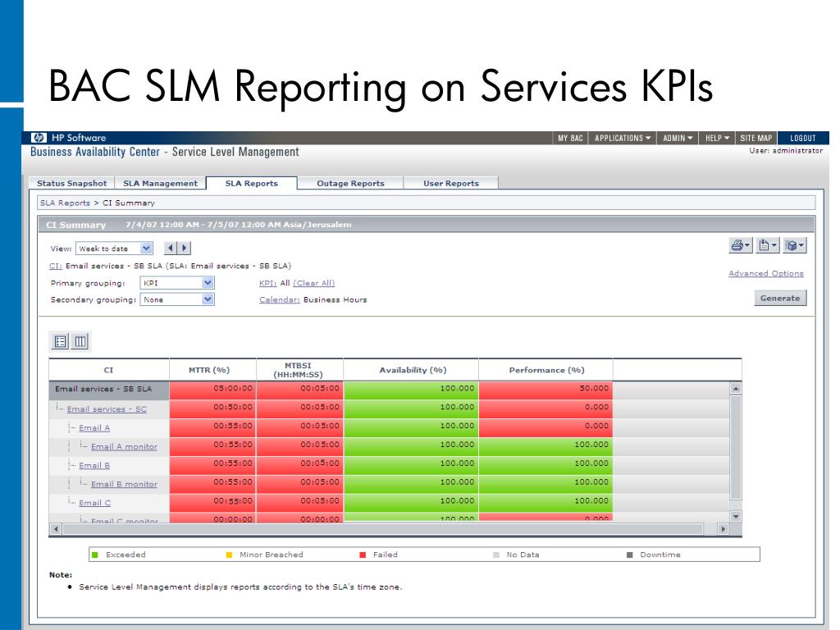Open the Advanced Options link
The width and height of the screenshot is (840, 630).
click(766, 273)
